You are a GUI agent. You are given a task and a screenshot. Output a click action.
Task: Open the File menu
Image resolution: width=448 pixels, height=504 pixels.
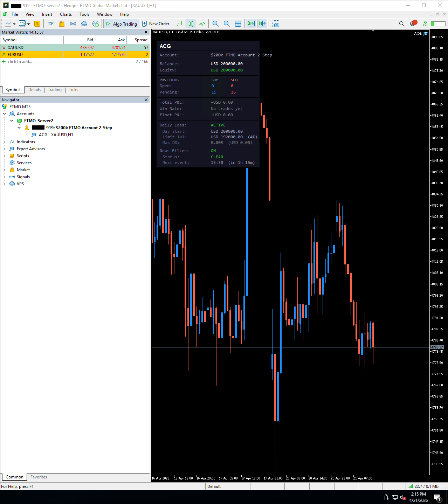(15, 14)
